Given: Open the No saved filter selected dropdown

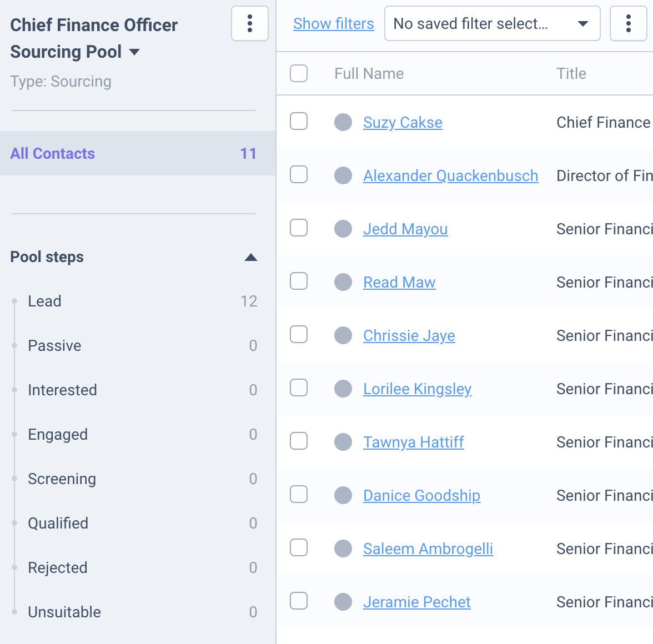Looking at the screenshot, I should (492, 23).
